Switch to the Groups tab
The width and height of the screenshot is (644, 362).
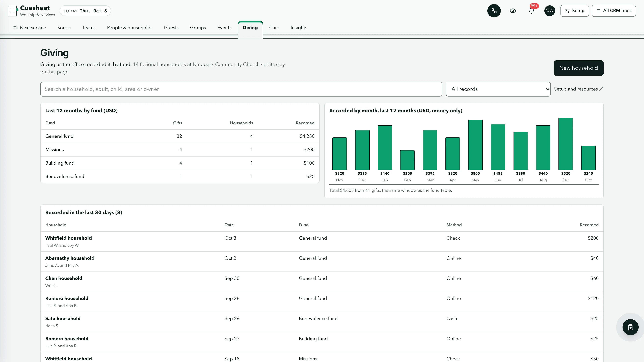tap(198, 28)
